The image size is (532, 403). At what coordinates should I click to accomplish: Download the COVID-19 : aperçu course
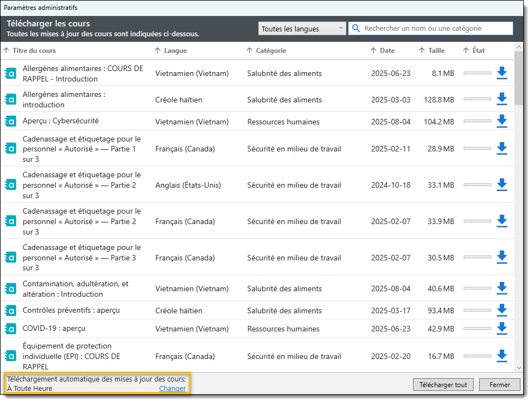[x=502, y=328]
